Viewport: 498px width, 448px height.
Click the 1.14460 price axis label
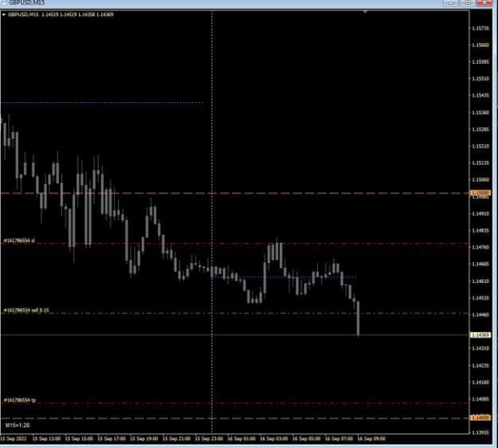(x=480, y=315)
